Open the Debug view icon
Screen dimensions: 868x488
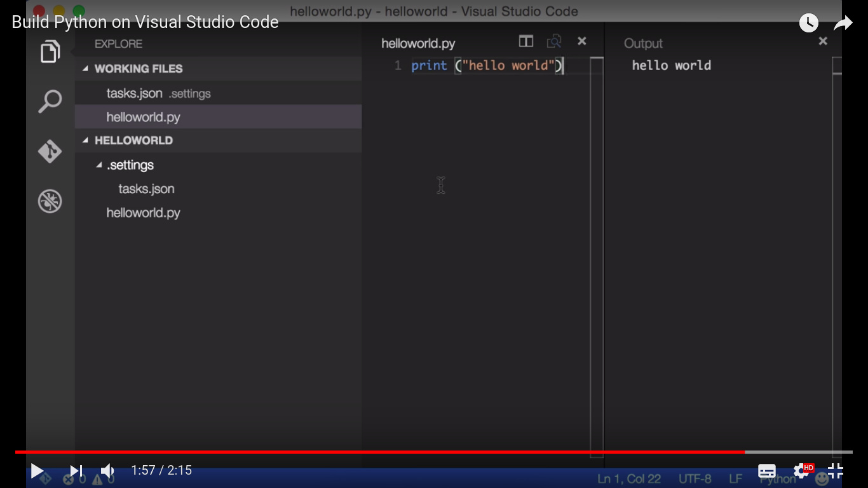(x=50, y=201)
